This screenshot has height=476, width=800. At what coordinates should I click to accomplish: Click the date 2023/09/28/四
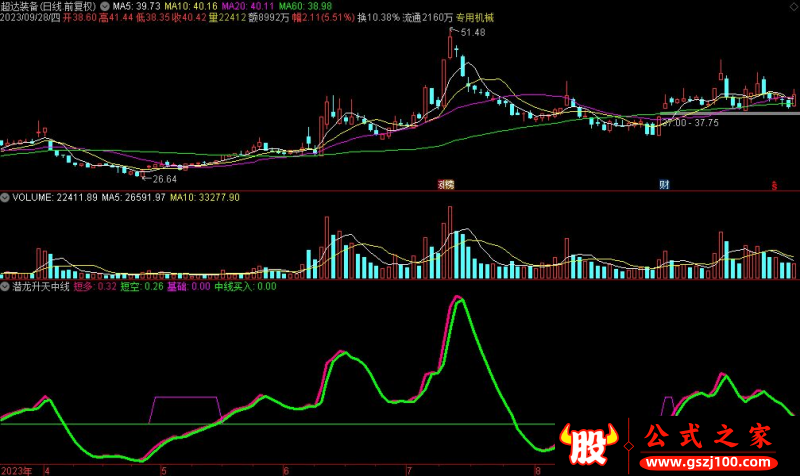point(30,18)
